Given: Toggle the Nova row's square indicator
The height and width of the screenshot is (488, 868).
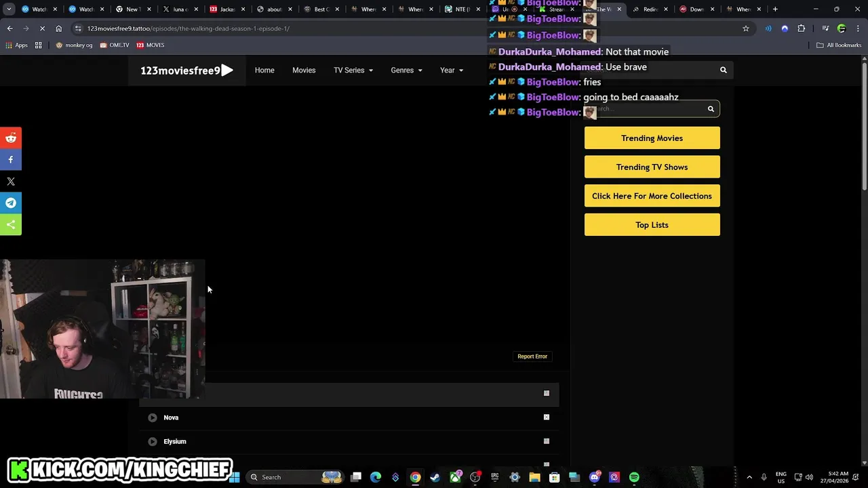Looking at the screenshot, I should (547, 417).
